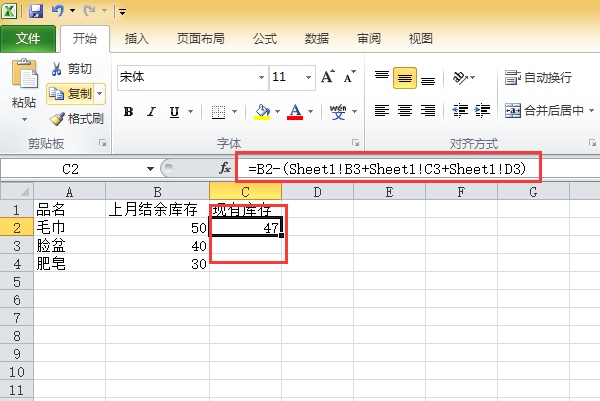Click 自动换行 wrap text
The width and height of the screenshot is (600, 401).
pos(538,78)
